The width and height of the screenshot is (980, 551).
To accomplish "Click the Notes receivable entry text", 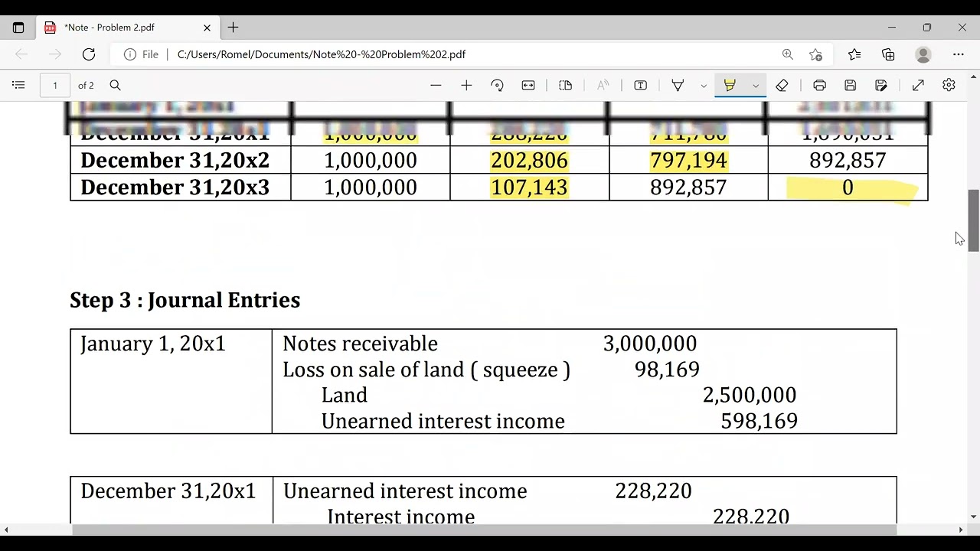I will click(360, 344).
